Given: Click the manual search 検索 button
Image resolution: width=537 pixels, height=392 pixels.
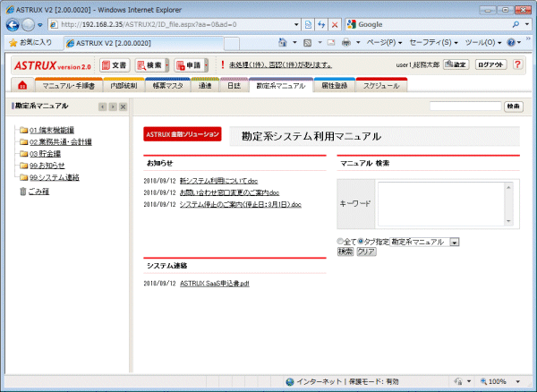Looking at the screenshot, I should pyautogui.click(x=345, y=251).
